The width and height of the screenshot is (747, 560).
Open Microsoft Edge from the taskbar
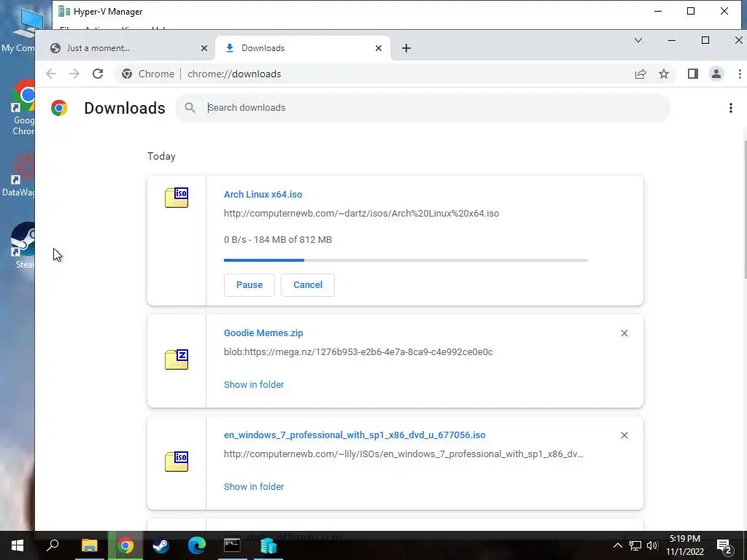pyautogui.click(x=196, y=545)
